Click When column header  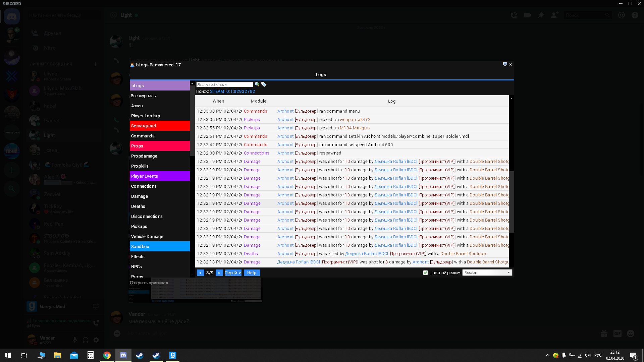218,101
